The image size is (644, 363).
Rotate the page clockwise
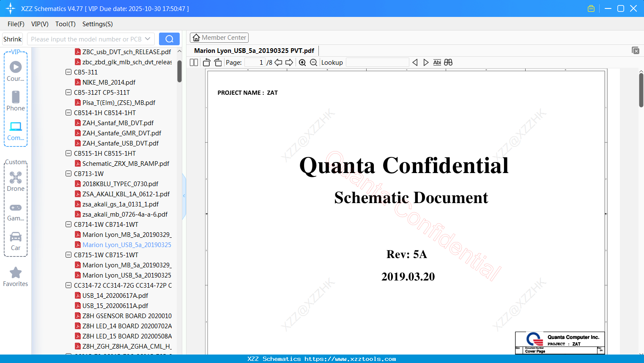[218, 63]
